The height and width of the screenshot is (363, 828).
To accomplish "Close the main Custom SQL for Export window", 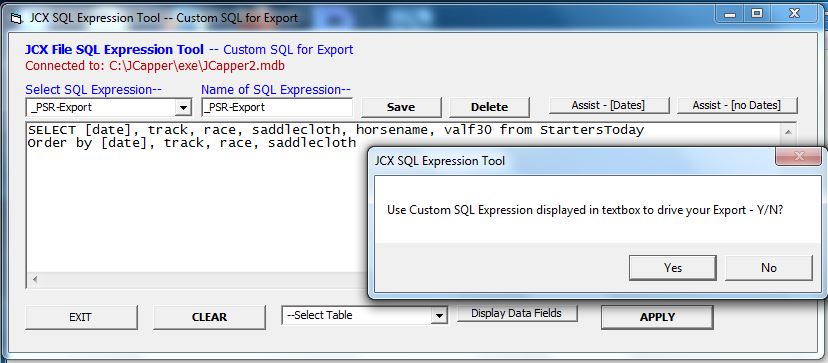I will click(x=794, y=15).
